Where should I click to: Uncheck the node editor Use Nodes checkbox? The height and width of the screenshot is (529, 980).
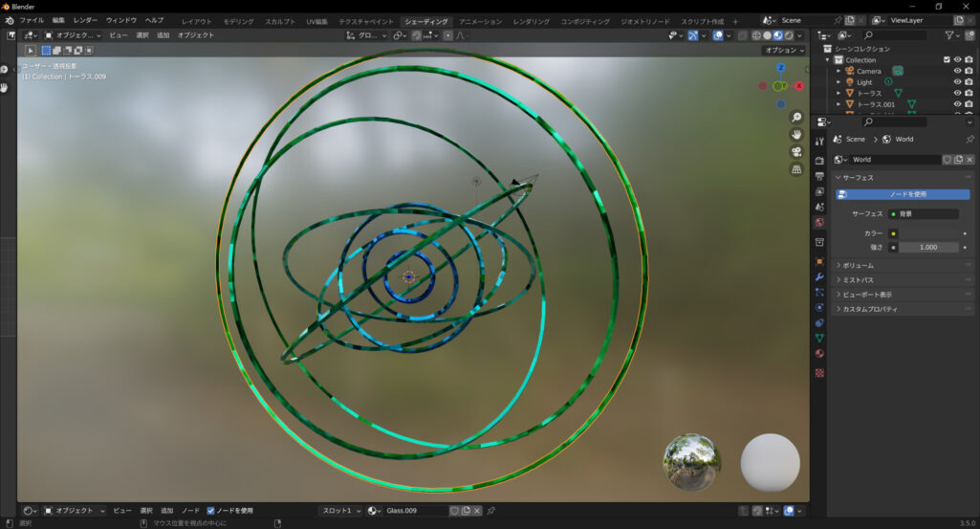[210, 511]
